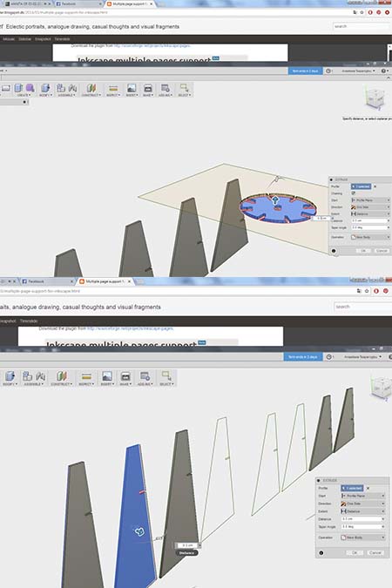Click the blog search box in upper browser
Viewport: 392px width, 588px height.
pos(362,26)
